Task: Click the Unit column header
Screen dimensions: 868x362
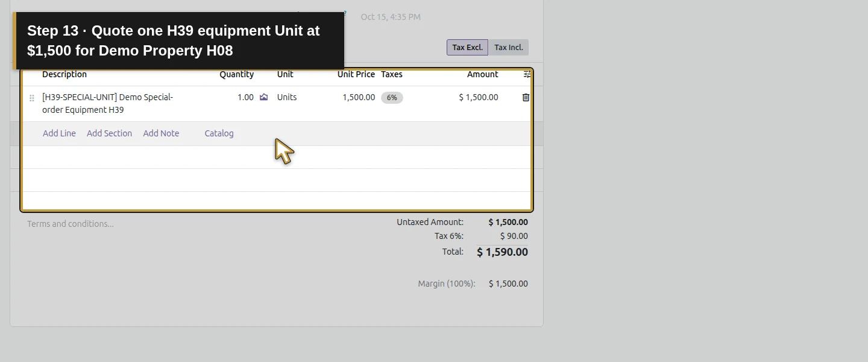Action: click(x=285, y=74)
